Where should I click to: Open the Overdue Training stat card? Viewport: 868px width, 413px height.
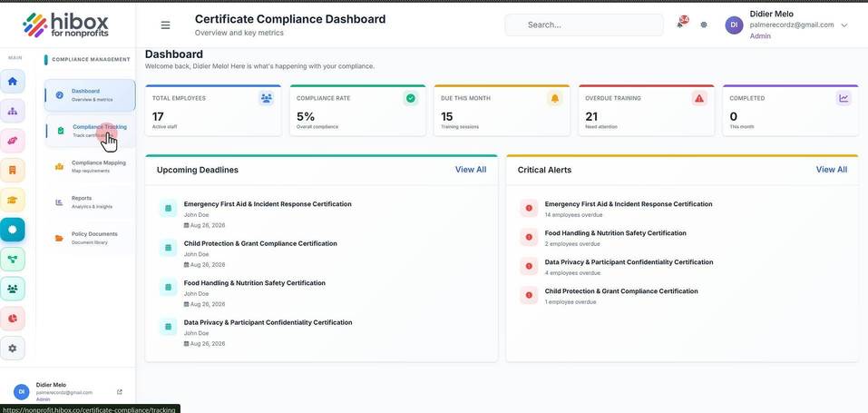pos(646,111)
